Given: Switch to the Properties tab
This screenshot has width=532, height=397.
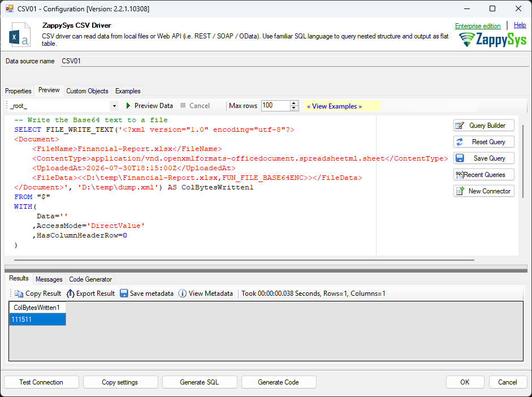Looking at the screenshot, I should (x=18, y=91).
